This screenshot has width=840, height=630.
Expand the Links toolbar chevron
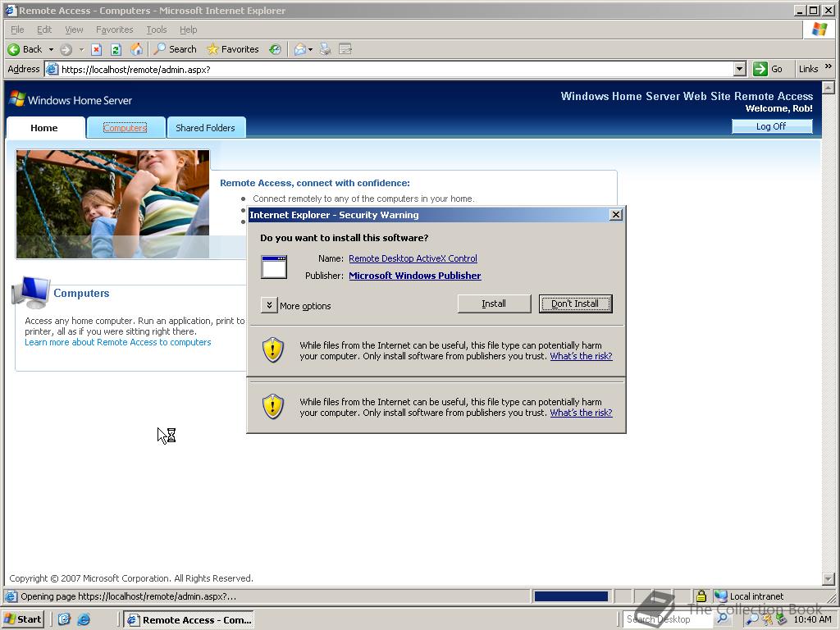tap(829, 66)
